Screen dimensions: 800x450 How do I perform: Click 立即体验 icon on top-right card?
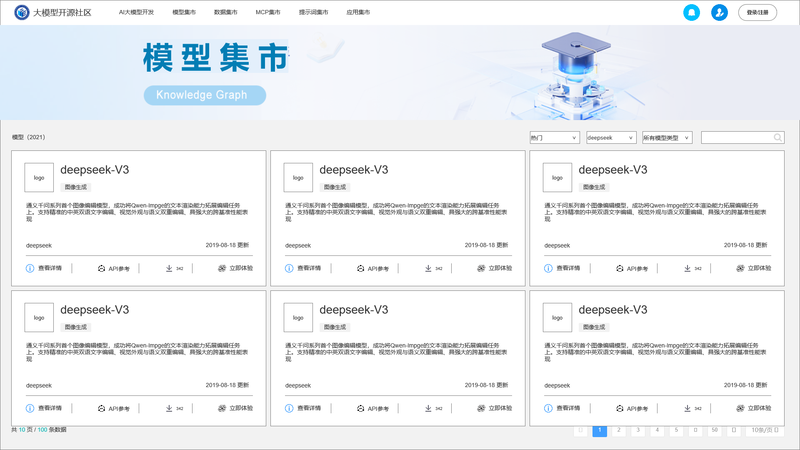click(740, 268)
